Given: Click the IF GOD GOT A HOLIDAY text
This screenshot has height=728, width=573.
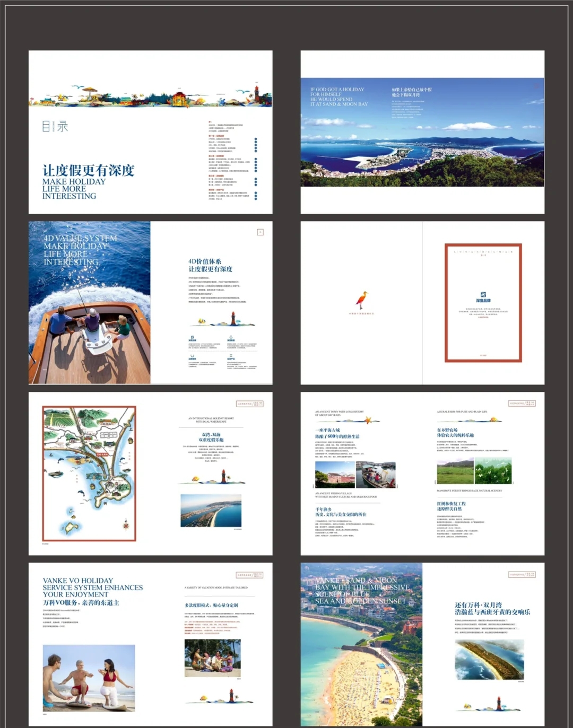Looking at the screenshot, I should click(x=339, y=97).
